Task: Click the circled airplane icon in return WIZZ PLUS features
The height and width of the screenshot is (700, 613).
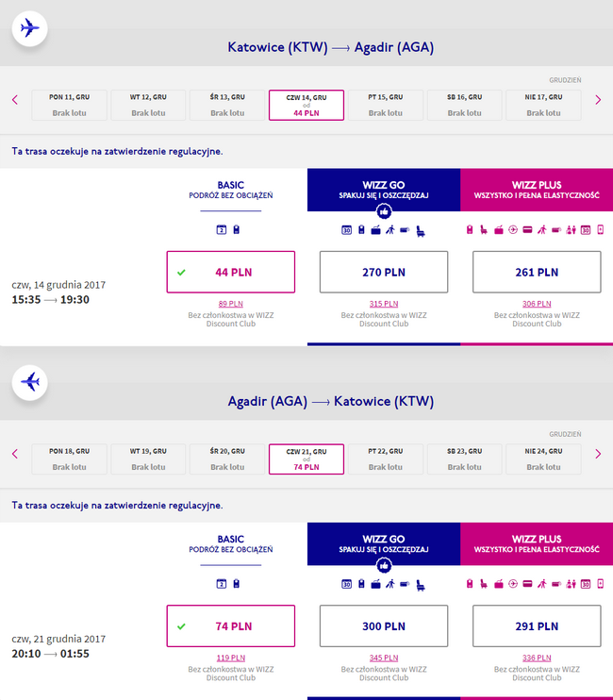Action: pos(513,583)
